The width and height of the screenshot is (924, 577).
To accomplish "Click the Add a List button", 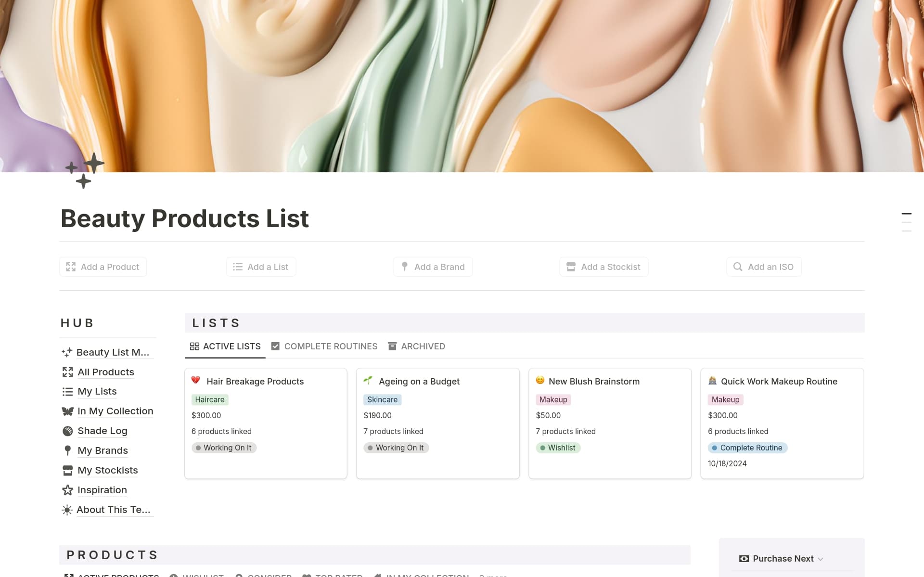I will (x=261, y=267).
